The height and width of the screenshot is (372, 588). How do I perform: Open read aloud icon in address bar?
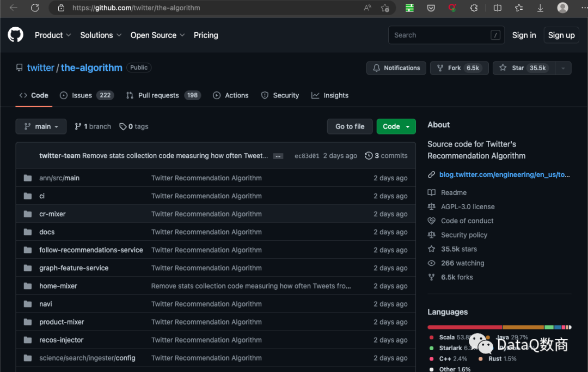coord(367,8)
